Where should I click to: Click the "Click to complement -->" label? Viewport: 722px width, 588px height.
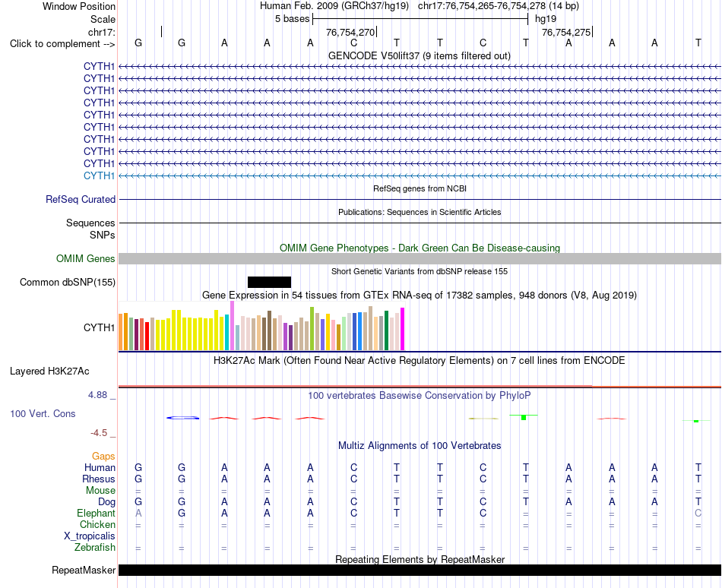tap(62, 44)
